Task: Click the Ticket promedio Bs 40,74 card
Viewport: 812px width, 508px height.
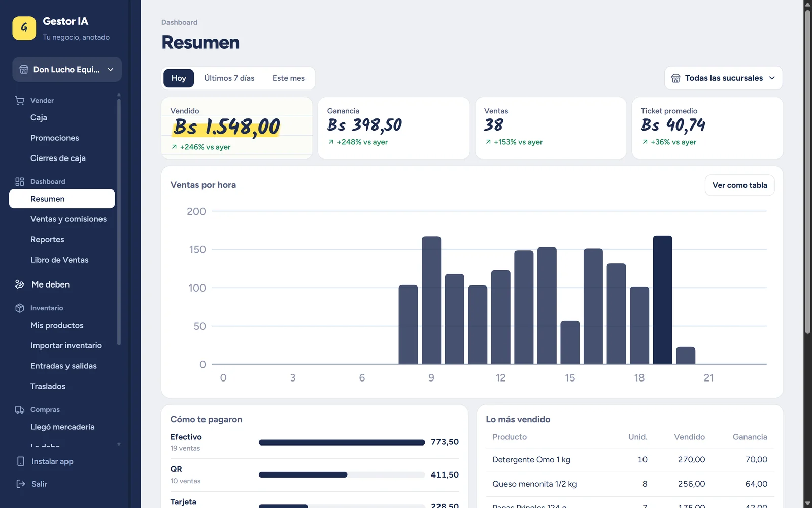Action: pyautogui.click(x=707, y=128)
